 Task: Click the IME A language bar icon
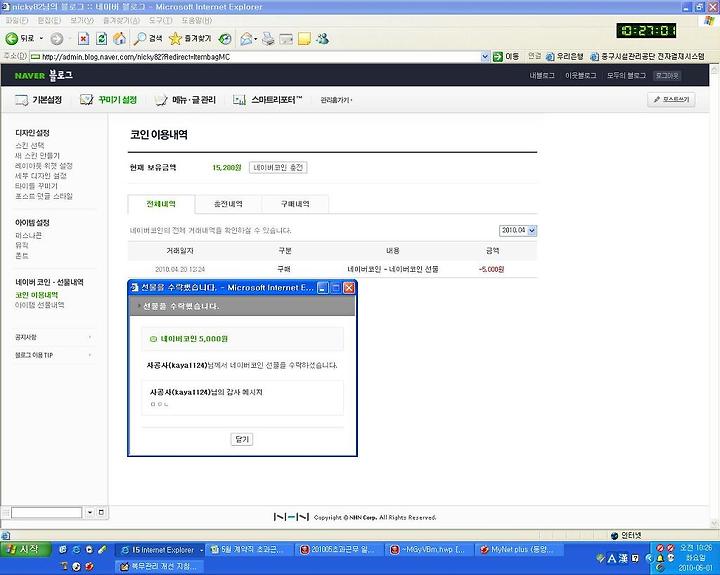[x=612, y=558]
